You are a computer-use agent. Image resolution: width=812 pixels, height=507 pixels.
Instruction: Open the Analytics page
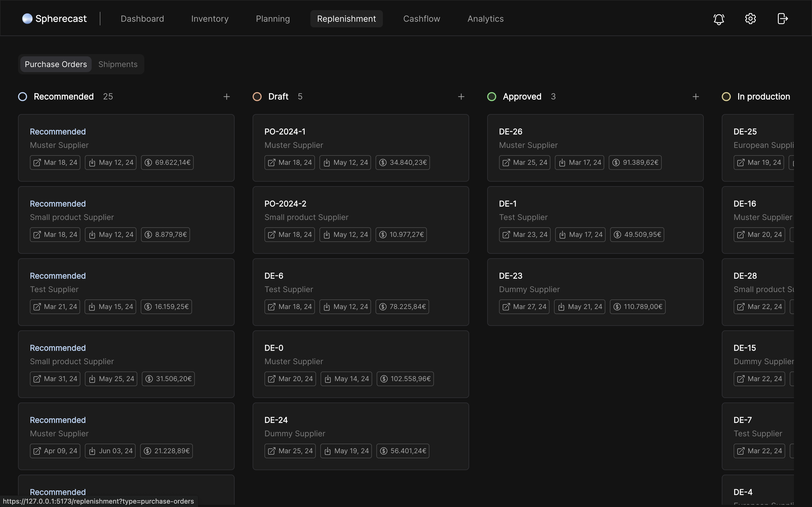coord(485,19)
